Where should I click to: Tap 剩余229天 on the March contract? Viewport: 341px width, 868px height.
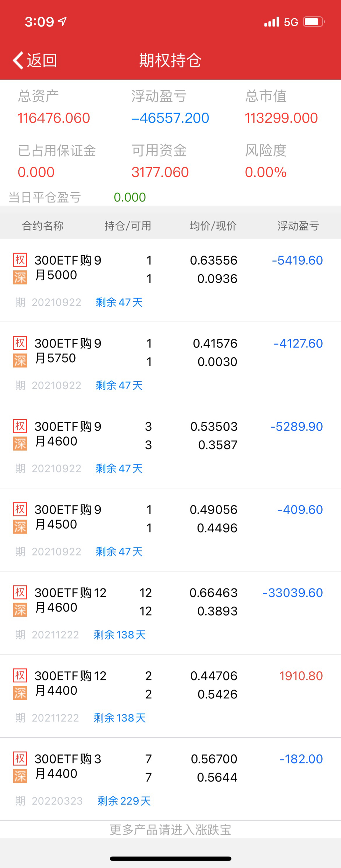click(124, 801)
